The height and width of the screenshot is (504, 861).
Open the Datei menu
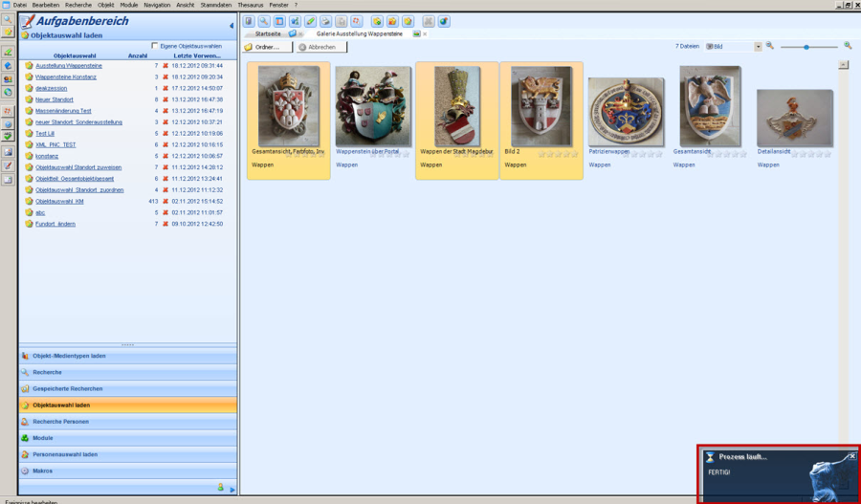(x=20, y=5)
